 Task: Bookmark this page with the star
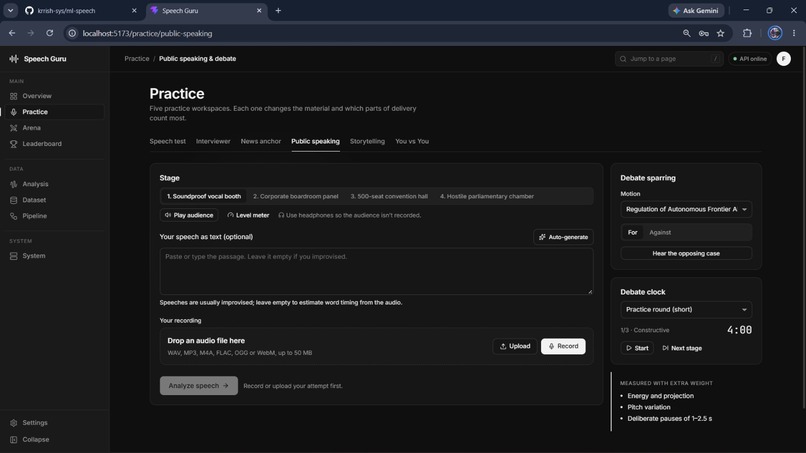720,33
